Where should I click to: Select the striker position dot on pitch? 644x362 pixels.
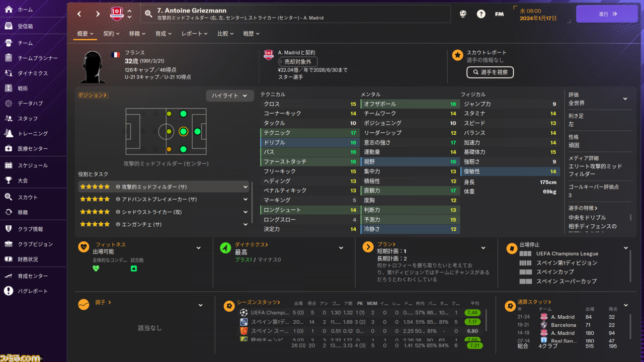197,132
